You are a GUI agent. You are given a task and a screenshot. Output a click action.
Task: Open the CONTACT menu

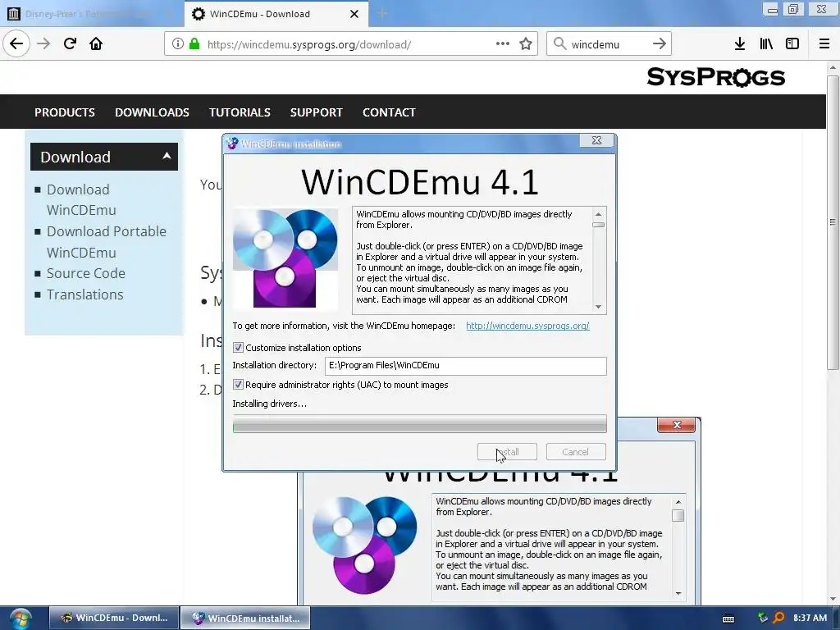(389, 112)
